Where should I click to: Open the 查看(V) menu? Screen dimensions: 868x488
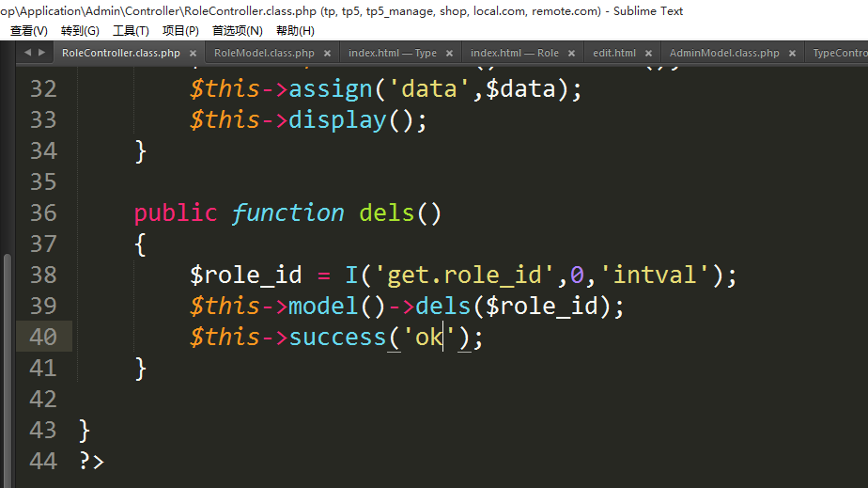pos(28,31)
